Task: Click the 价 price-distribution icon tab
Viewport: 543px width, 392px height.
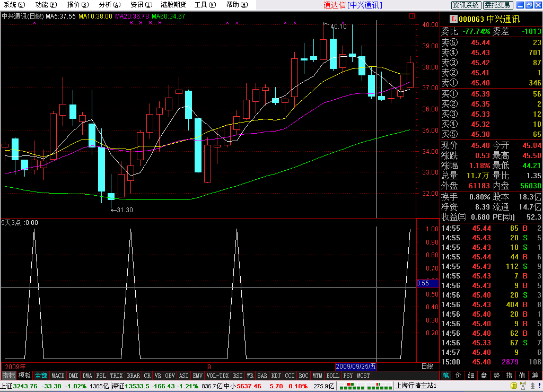Action: (x=459, y=376)
